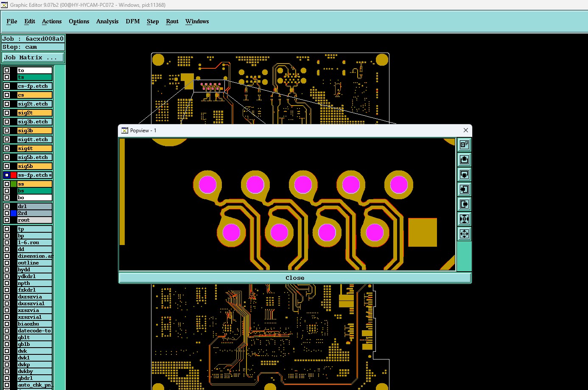Select the rout layer name
The image size is (588, 390).
coord(35,220)
